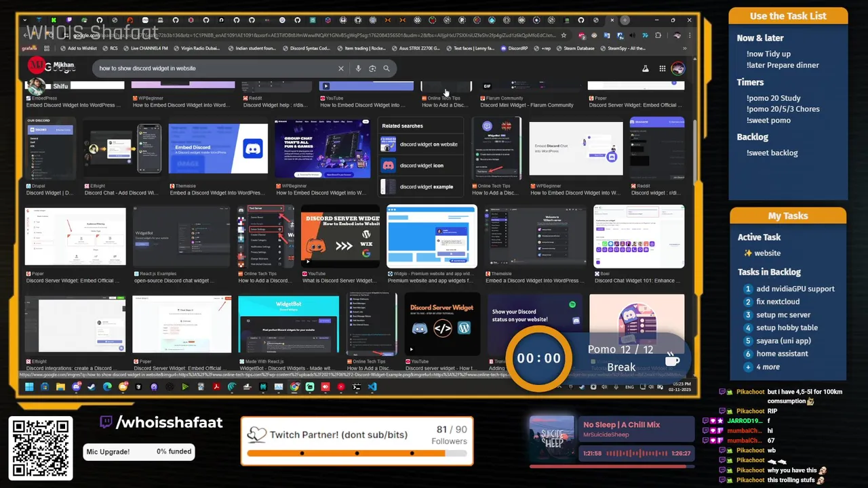The image size is (868, 488).
Task: Open Steam from the taskbar
Action: click(92, 387)
